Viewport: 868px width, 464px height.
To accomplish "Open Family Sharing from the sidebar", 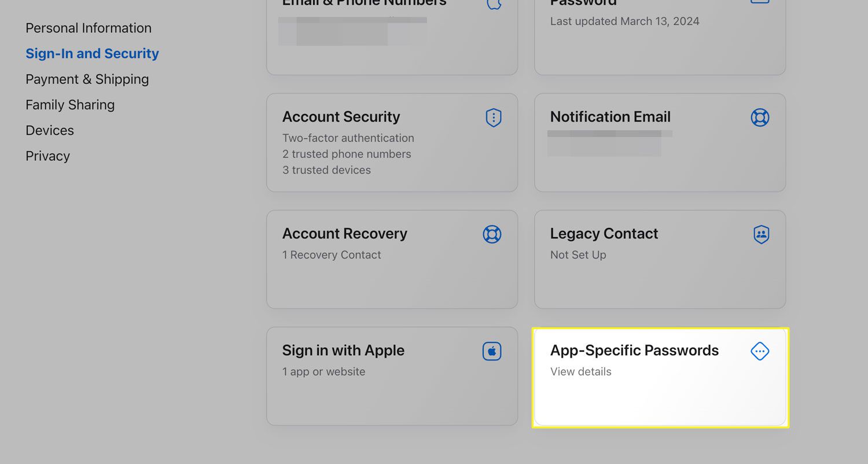I will click(70, 105).
